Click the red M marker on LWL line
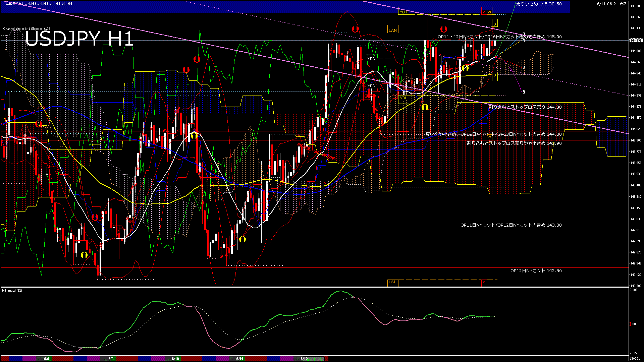Viewport: 644px width, 362px height. point(484,282)
